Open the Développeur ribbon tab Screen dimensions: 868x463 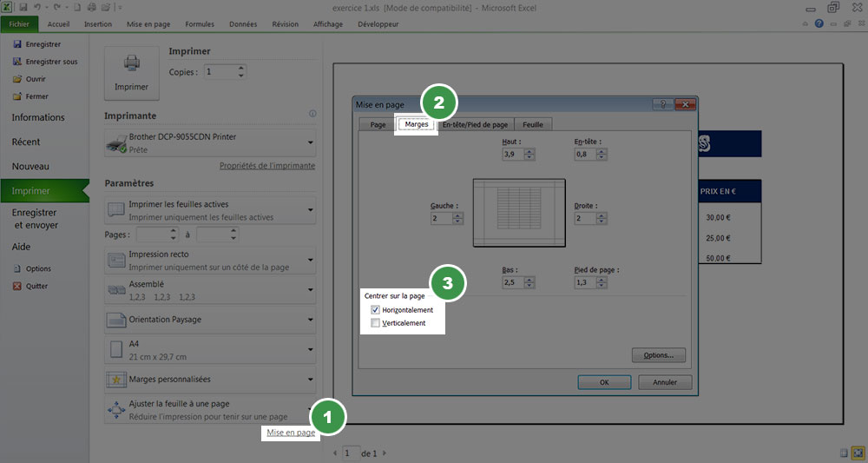(x=378, y=24)
